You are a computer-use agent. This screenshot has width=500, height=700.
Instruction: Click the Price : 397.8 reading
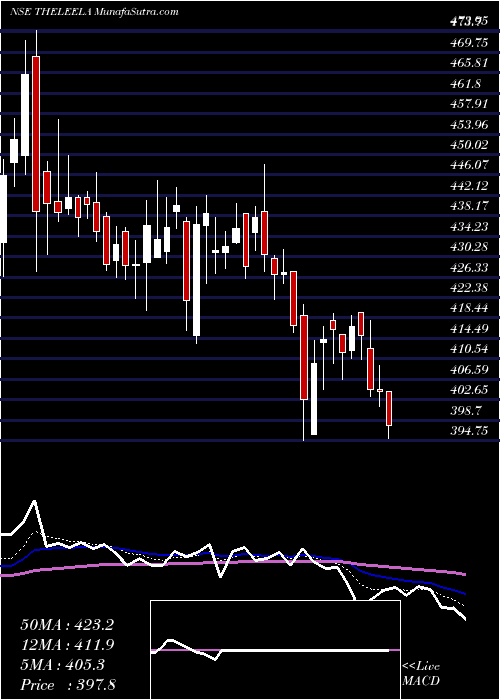(x=68, y=685)
